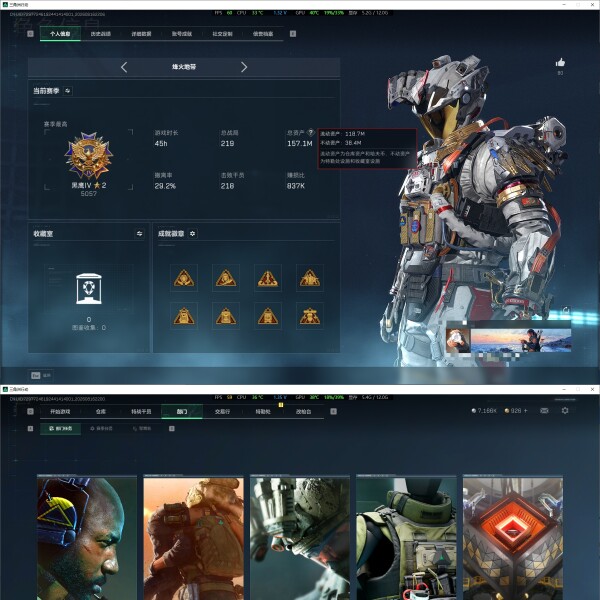Viewport: 600px width, 600px height.
Task: Select second badge in top achievement row
Action: [226, 278]
